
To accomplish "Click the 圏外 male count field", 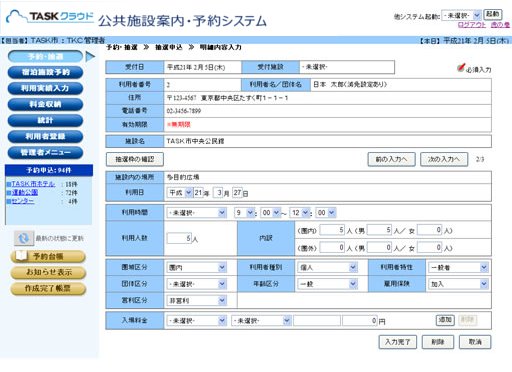I will click(379, 248).
